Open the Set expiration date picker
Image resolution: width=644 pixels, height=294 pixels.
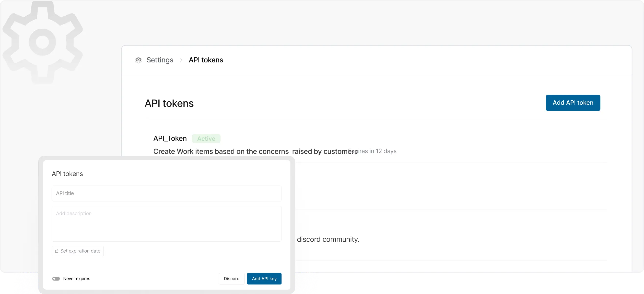tap(78, 251)
